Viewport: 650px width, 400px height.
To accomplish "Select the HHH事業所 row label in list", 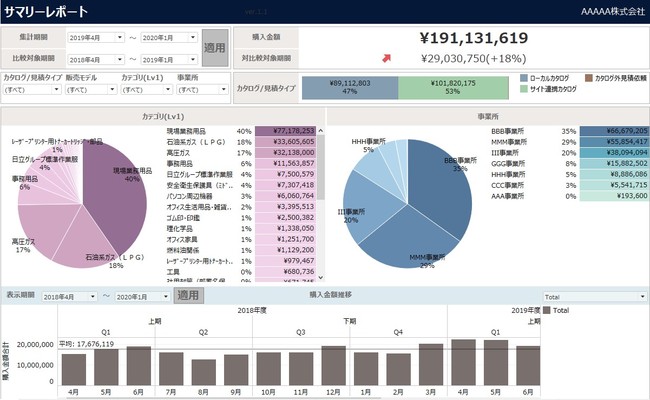I will pyautogui.click(x=508, y=174).
